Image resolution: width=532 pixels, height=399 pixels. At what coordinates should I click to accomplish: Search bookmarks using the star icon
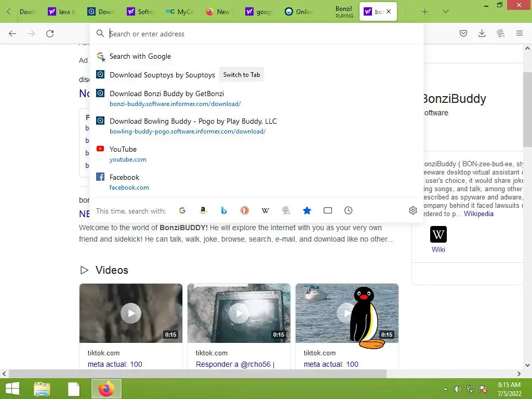click(307, 211)
